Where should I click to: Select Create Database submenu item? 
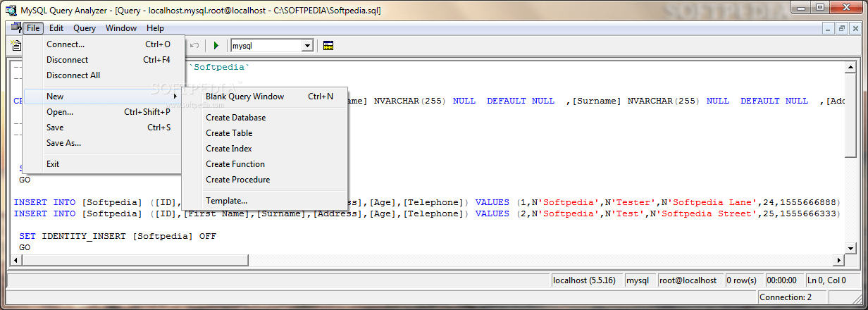tap(265, 118)
